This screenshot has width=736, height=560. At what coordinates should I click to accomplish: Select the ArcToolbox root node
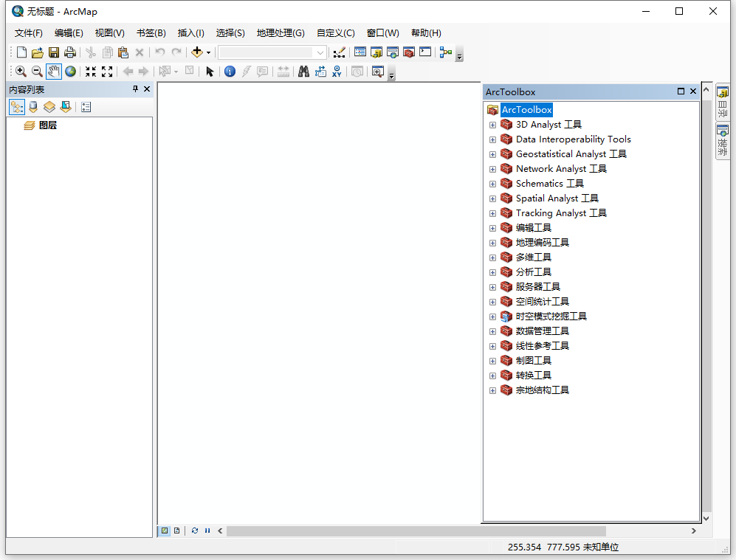[x=526, y=110]
